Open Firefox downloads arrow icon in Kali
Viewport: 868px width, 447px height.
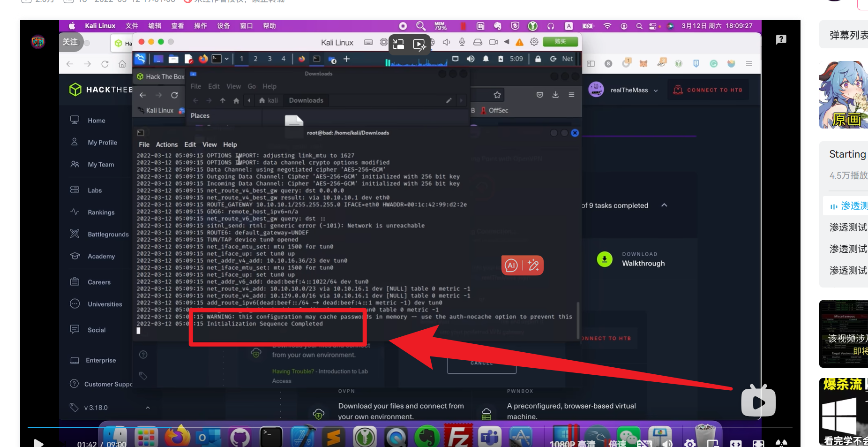point(555,95)
